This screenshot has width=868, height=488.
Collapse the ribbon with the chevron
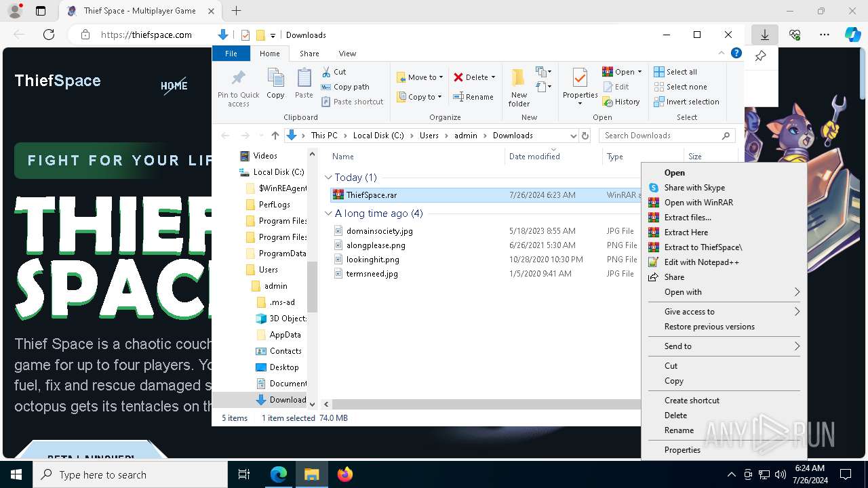pos(722,54)
